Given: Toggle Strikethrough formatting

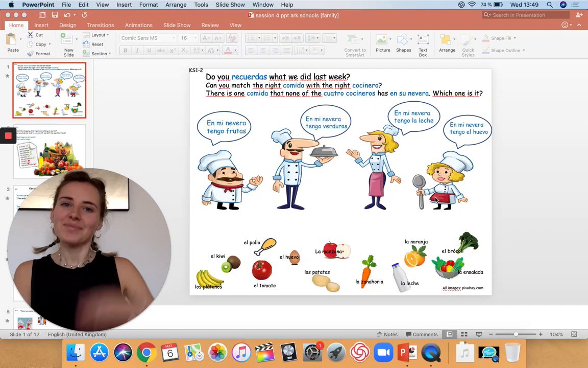Looking at the screenshot, I should pyautogui.click(x=161, y=50).
